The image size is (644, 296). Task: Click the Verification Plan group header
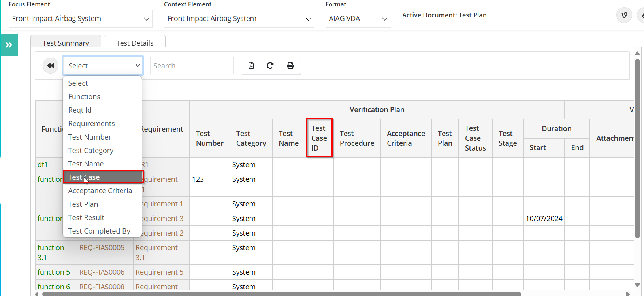click(x=377, y=110)
